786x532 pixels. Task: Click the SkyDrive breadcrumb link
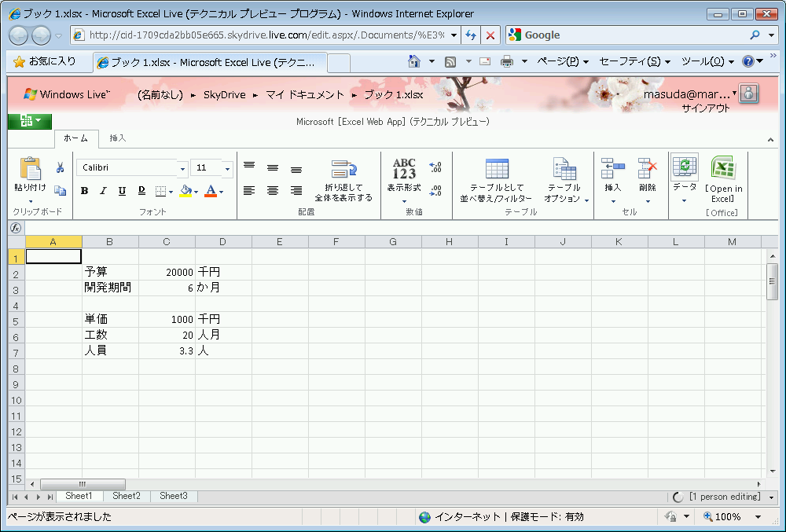click(x=224, y=95)
